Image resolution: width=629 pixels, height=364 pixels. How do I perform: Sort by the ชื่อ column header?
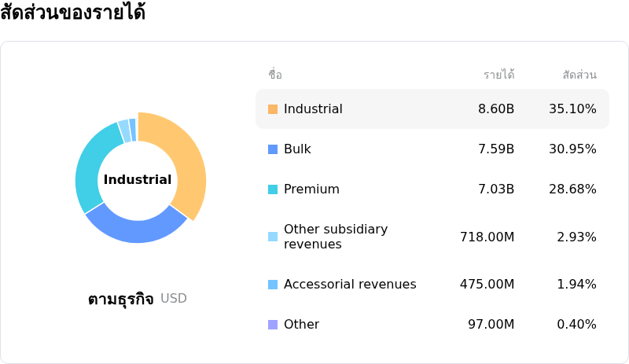pos(275,75)
